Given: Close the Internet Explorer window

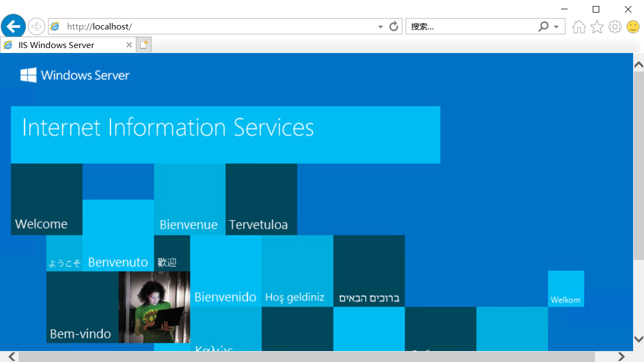Looking at the screenshot, I should (628, 9).
